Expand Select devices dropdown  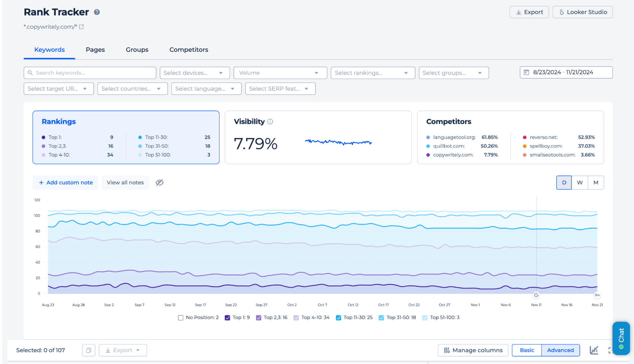(x=195, y=73)
